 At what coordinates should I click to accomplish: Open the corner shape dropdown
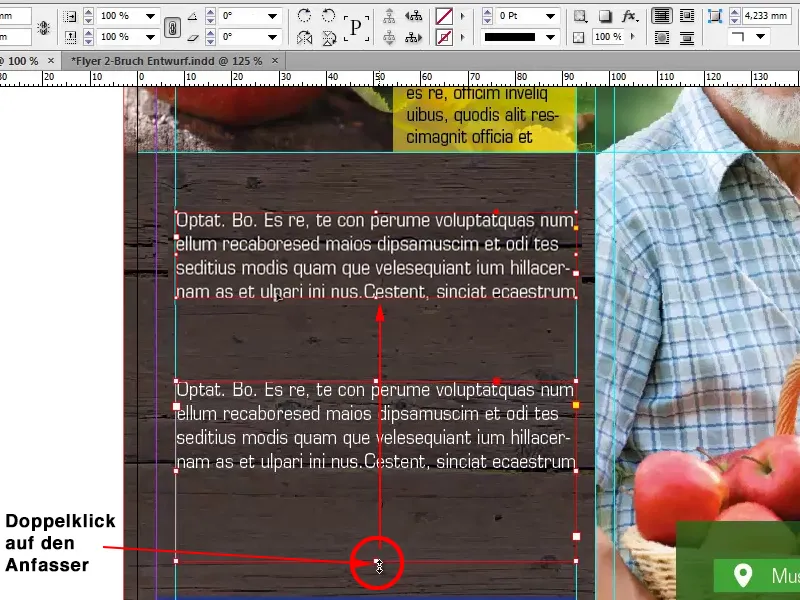click(760, 37)
